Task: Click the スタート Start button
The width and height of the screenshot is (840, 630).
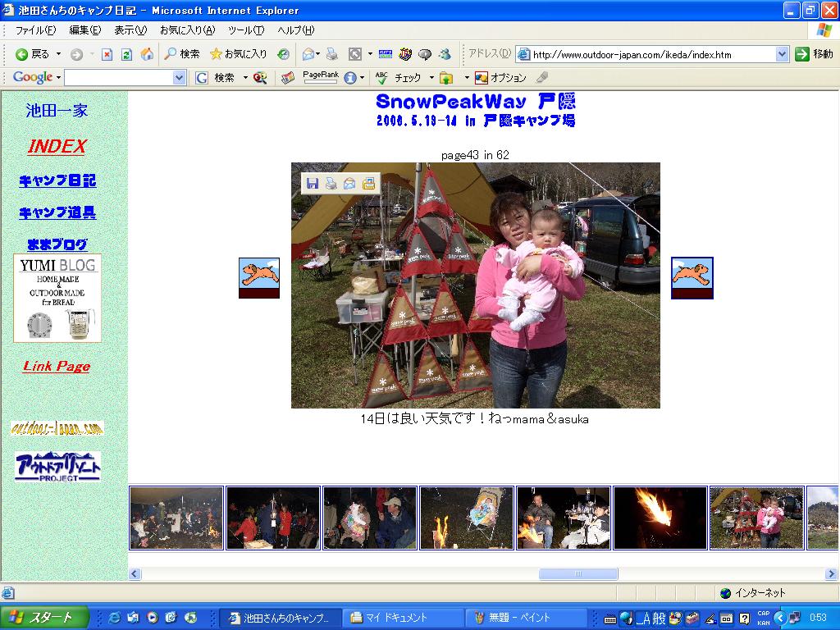Action: point(44,618)
